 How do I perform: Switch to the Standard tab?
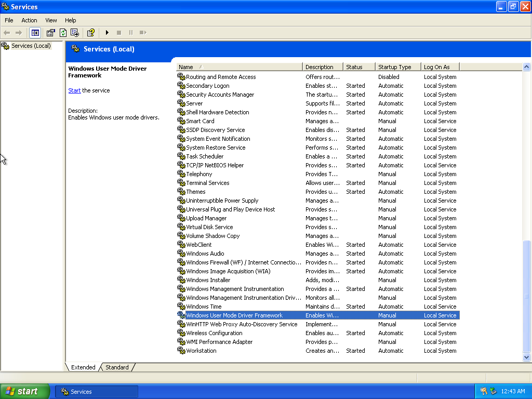pos(117,367)
